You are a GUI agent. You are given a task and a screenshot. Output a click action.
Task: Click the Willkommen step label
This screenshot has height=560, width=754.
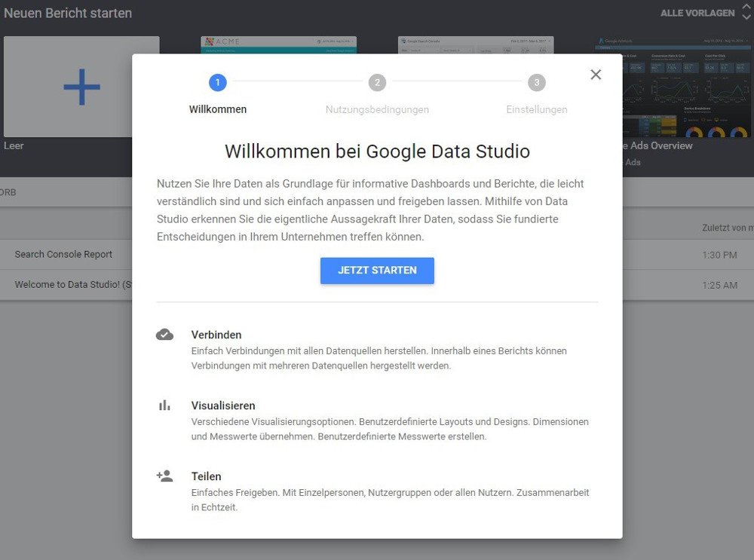point(218,109)
